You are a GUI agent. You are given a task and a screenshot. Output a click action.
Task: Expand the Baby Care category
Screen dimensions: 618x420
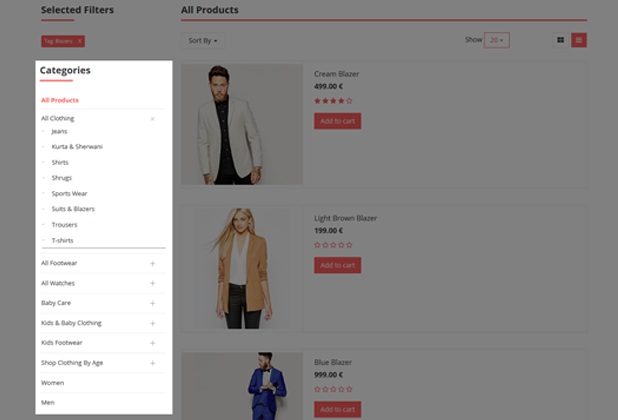pos(152,303)
